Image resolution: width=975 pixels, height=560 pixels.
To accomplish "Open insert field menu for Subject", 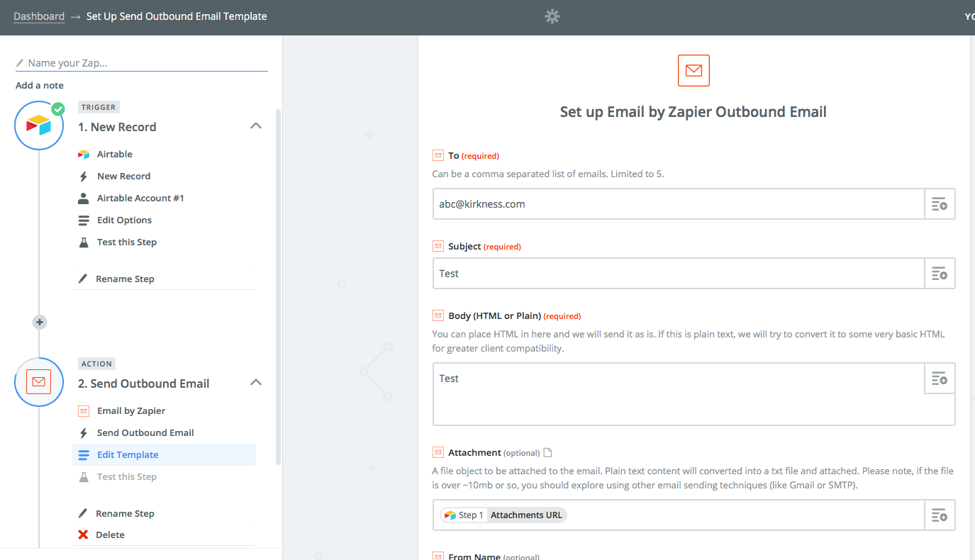I will pos(940,274).
